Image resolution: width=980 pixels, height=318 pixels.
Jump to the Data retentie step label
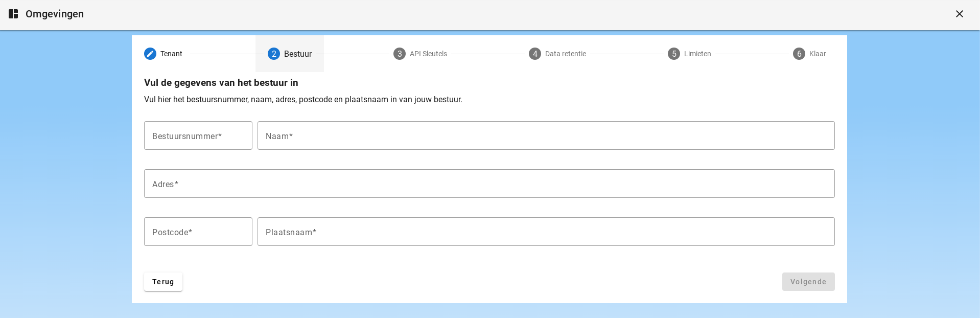[x=565, y=54]
